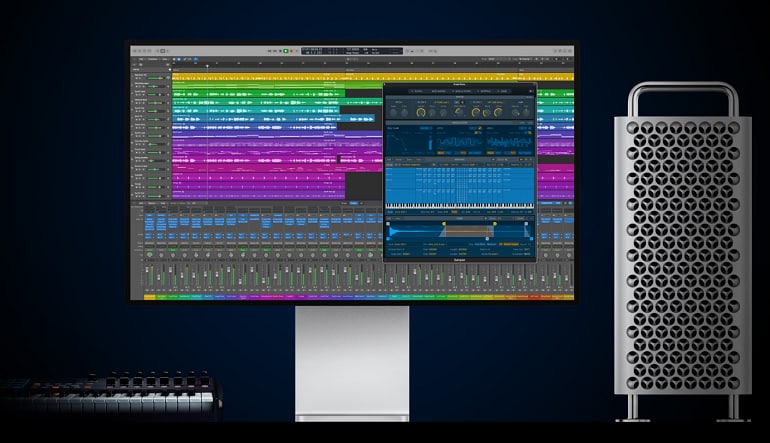
Task: Start playback with the green Play button
Action: click(x=286, y=51)
